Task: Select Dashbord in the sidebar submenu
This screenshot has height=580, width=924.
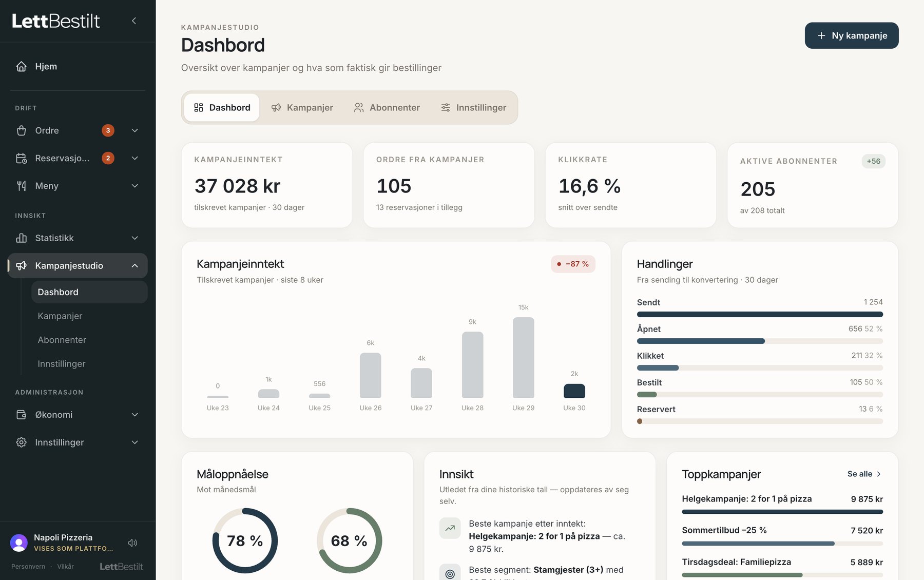Action: pos(89,292)
